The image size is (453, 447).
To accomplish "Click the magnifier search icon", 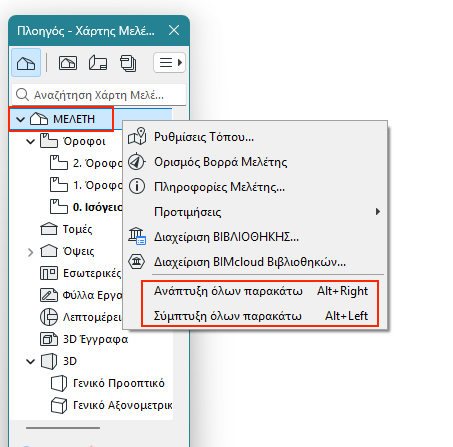I will tap(22, 95).
